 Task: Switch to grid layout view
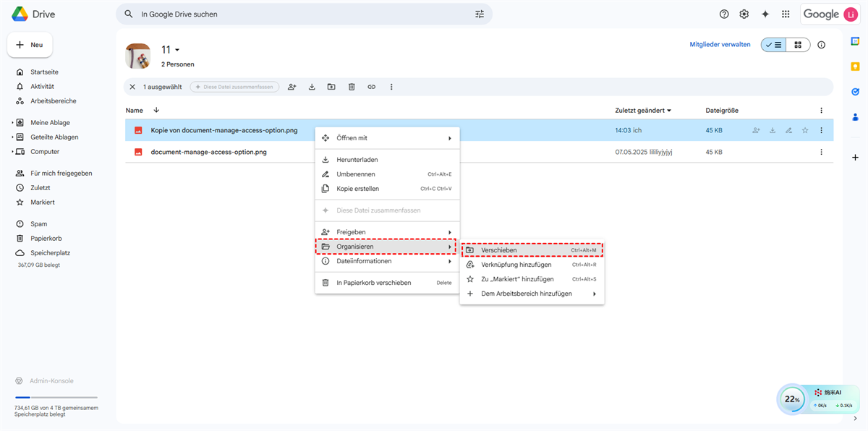(798, 45)
